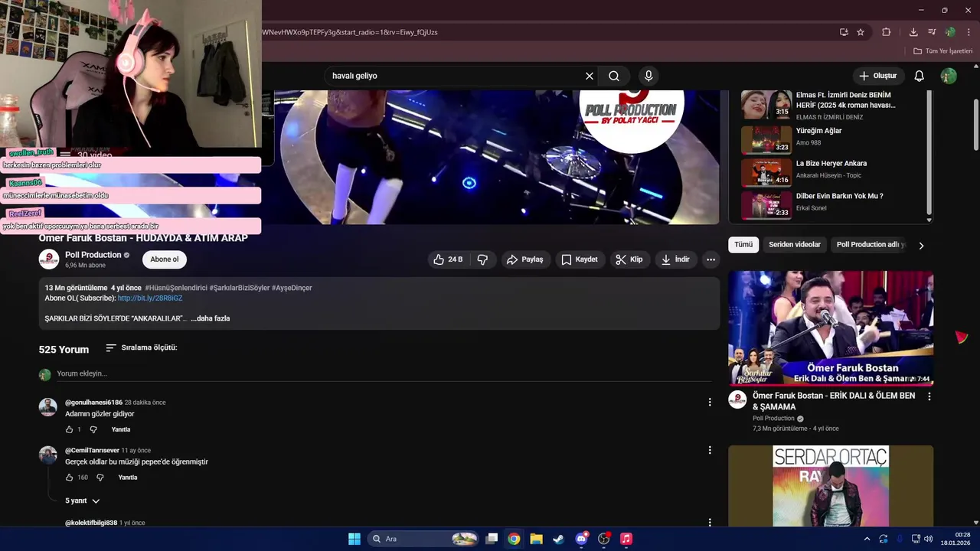
Task: Click the #HüsnüŞenlendirici hashtag
Action: (176, 288)
